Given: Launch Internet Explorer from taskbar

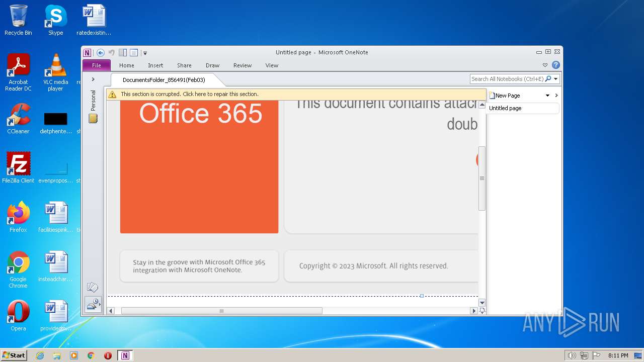Looking at the screenshot, I should tap(40, 355).
